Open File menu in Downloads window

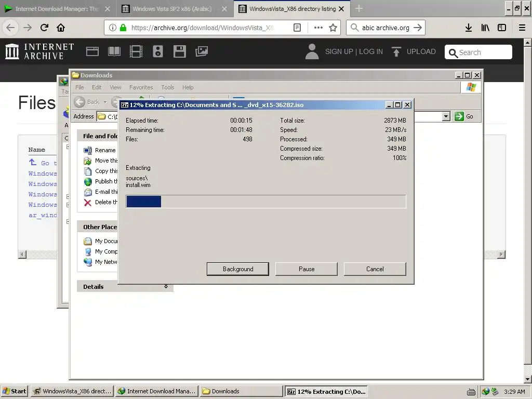79,87
